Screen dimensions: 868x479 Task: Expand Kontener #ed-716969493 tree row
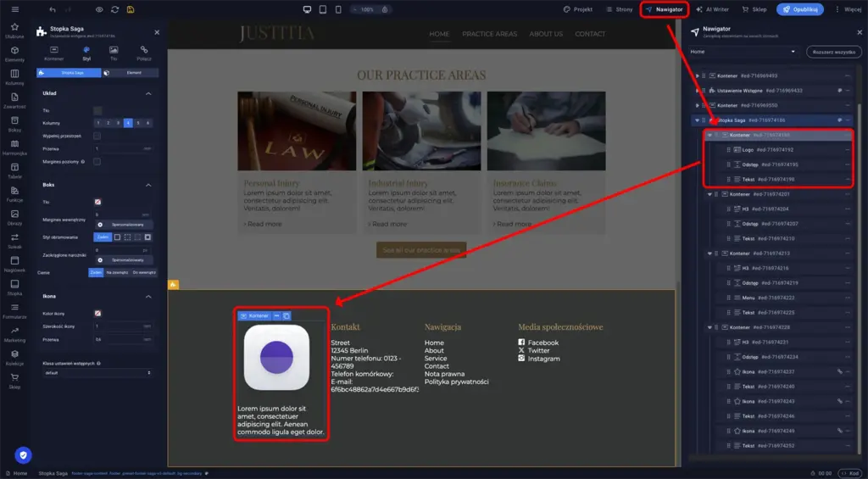point(698,75)
